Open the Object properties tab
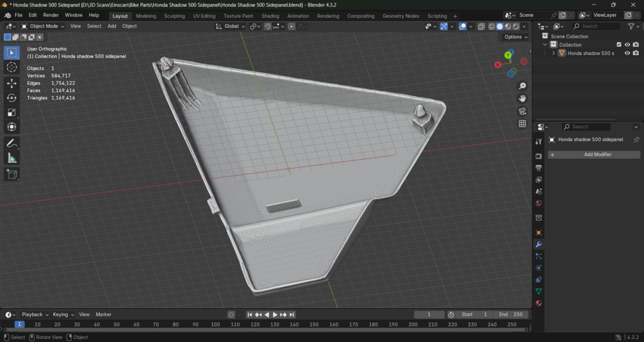This screenshot has height=342, width=644. click(x=538, y=232)
